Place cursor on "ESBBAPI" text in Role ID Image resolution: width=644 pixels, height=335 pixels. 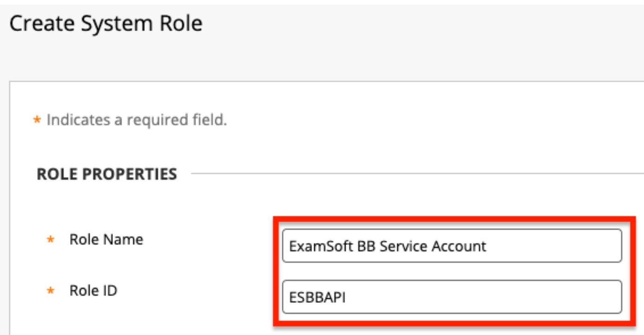(317, 297)
